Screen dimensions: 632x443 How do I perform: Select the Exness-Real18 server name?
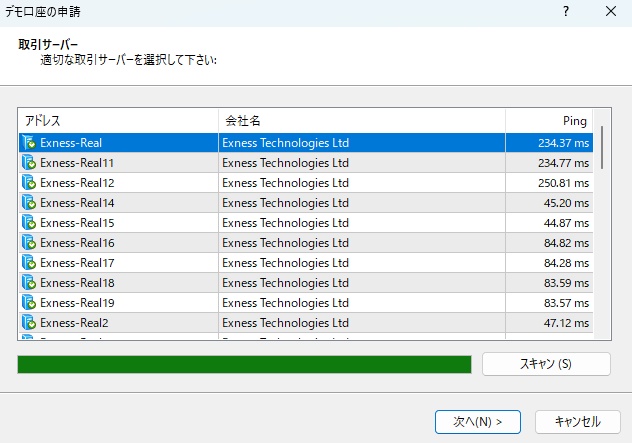77,283
